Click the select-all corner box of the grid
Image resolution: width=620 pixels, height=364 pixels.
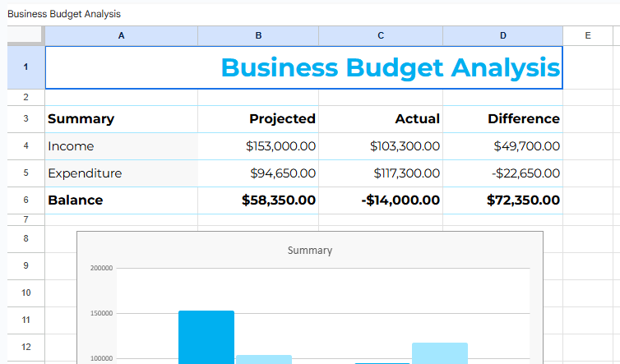point(25,35)
